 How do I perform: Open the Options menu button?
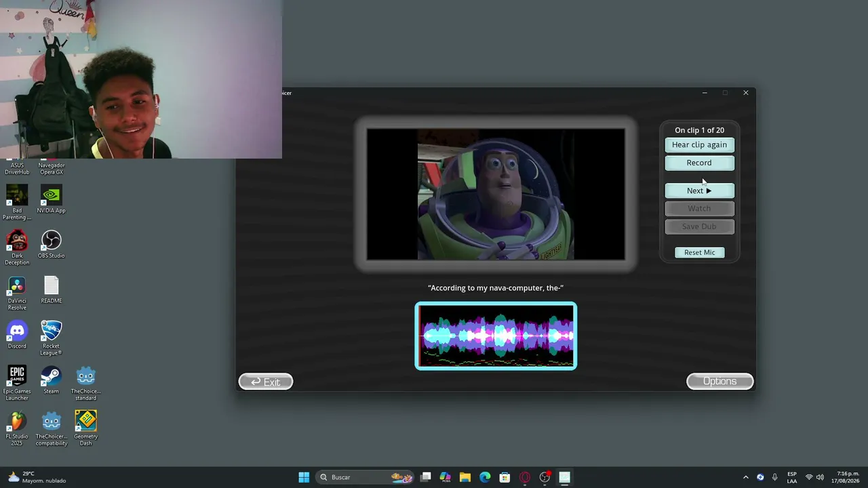(x=719, y=382)
